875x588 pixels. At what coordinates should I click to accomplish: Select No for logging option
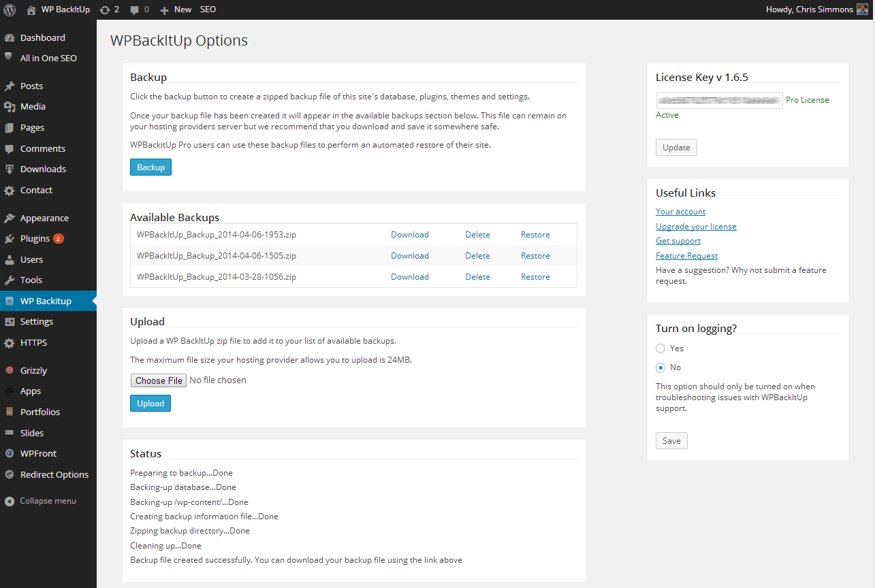click(x=661, y=367)
